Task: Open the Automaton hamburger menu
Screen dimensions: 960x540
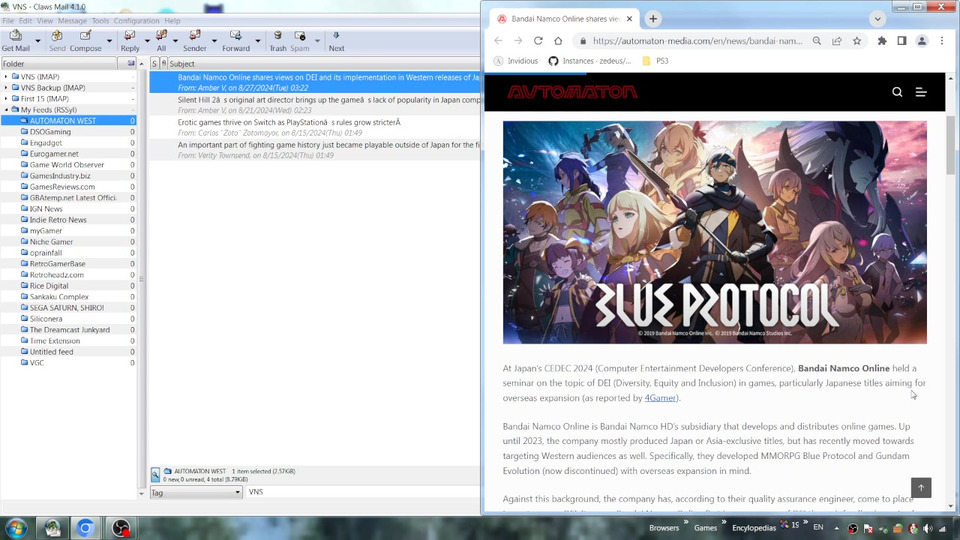Action: pos(921,92)
